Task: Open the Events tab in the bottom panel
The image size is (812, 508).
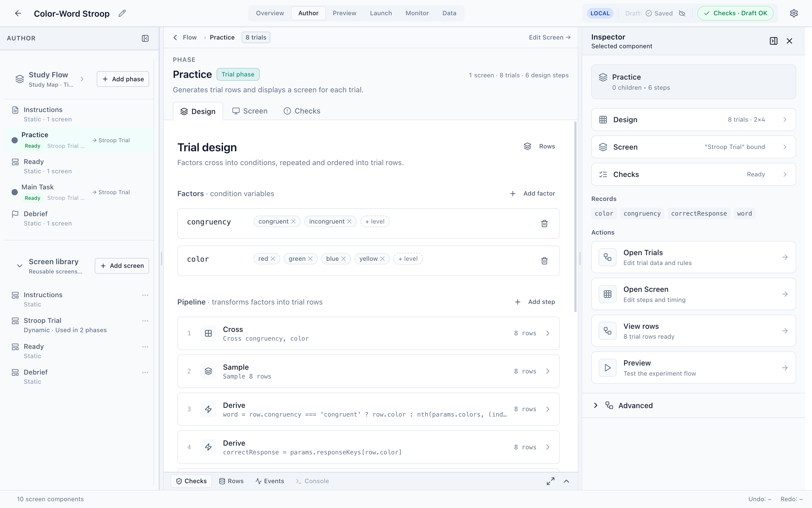Action: (270, 481)
